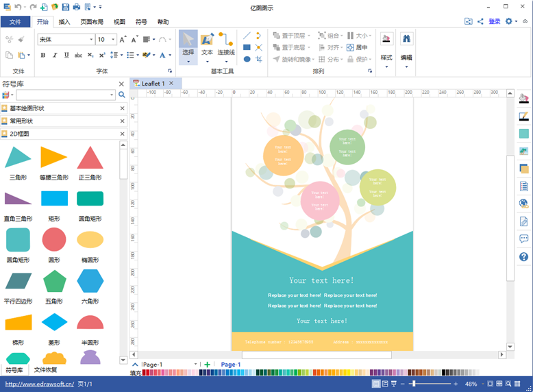Toggle underline formatting

point(66,56)
